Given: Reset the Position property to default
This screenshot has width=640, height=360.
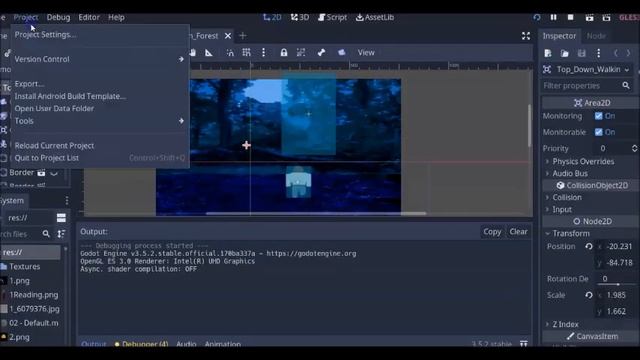Looking at the screenshot, I should [589, 247].
